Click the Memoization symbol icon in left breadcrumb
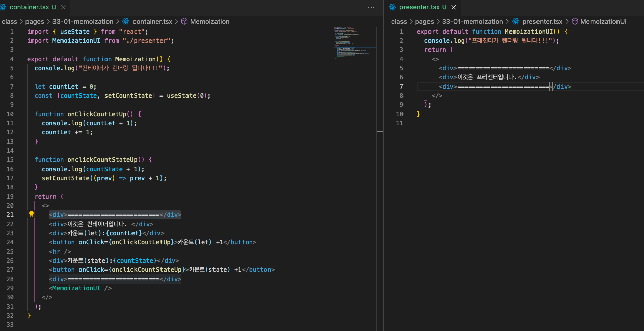This screenshot has width=644, height=331. point(184,22)
